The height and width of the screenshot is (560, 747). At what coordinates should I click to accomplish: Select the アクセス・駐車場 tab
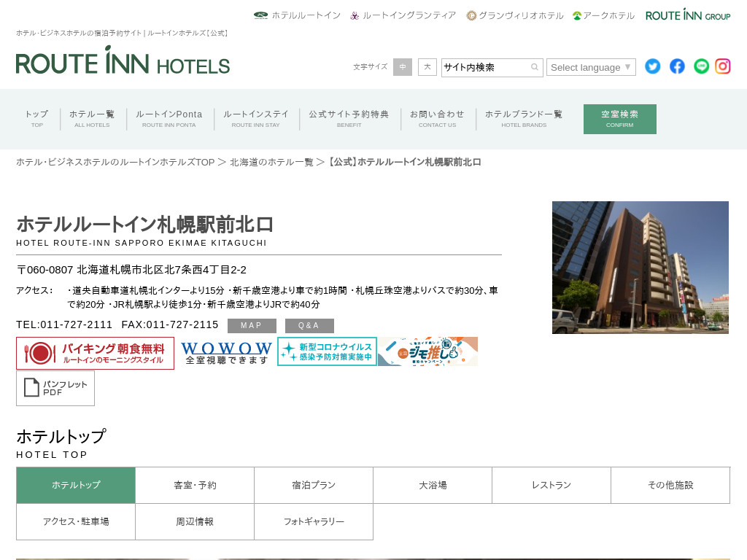coord(76,522)
